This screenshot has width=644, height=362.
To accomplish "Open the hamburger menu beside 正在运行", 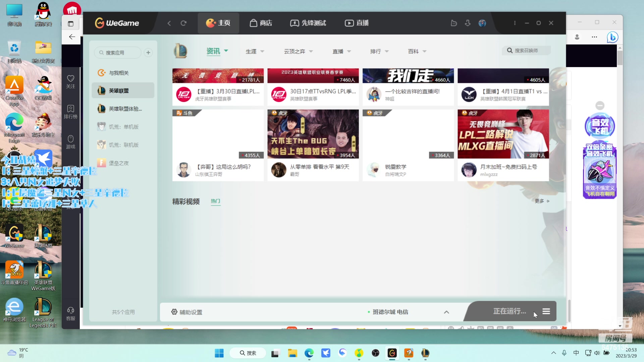I will [546, 311].
